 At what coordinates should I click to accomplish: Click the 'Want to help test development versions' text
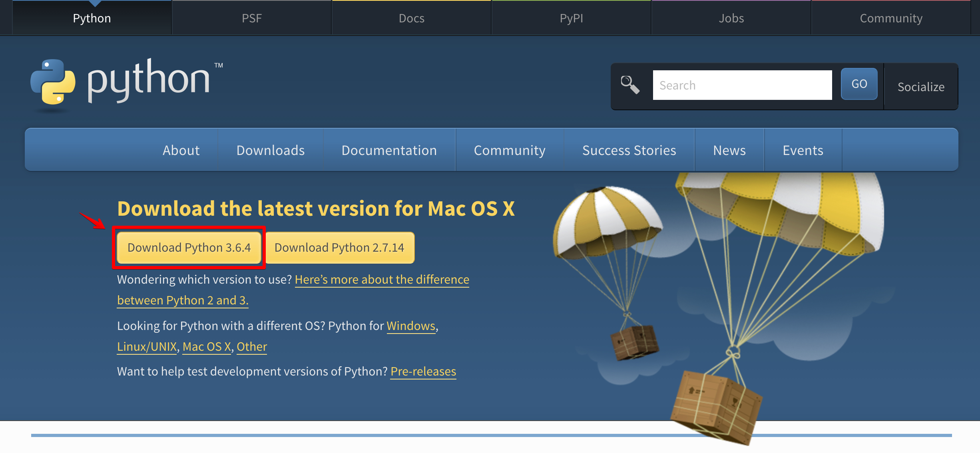[252, 372]
